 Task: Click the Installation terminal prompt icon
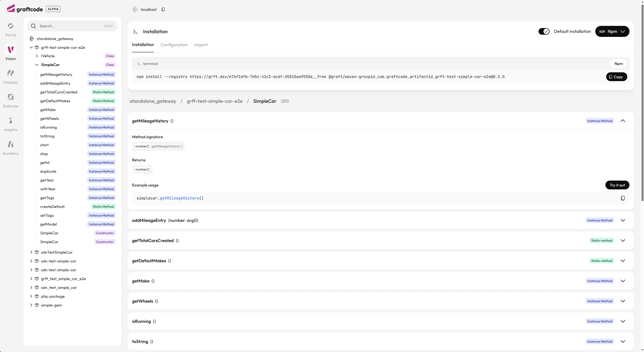pyautogui.click(x=135, y=31)
